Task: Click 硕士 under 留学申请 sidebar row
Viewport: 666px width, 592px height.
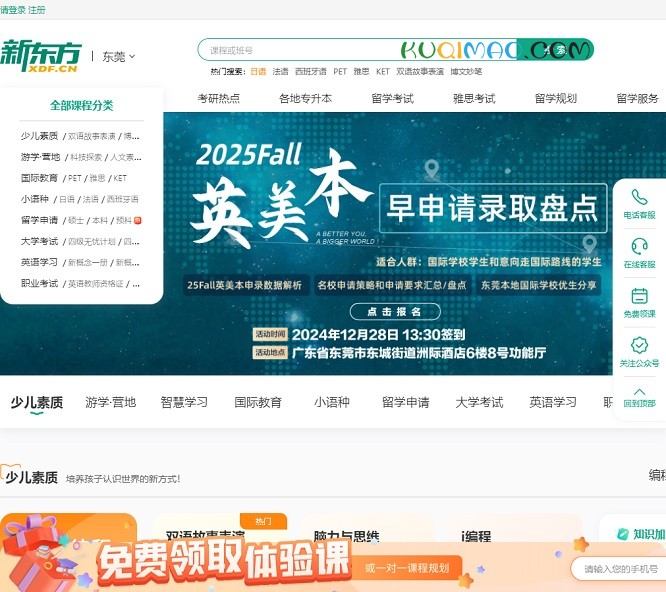Action: (76, 220)
